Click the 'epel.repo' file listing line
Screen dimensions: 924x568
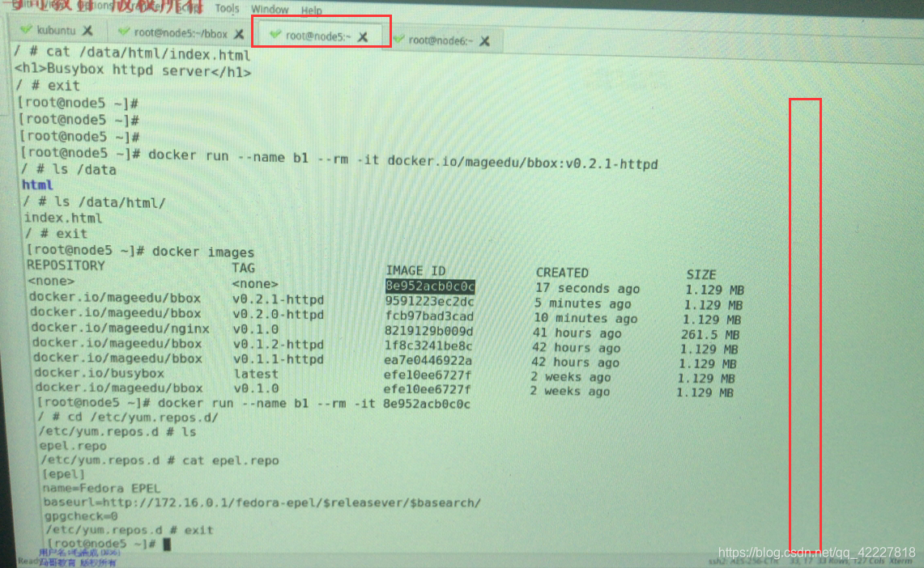click(x=73, y=446)
